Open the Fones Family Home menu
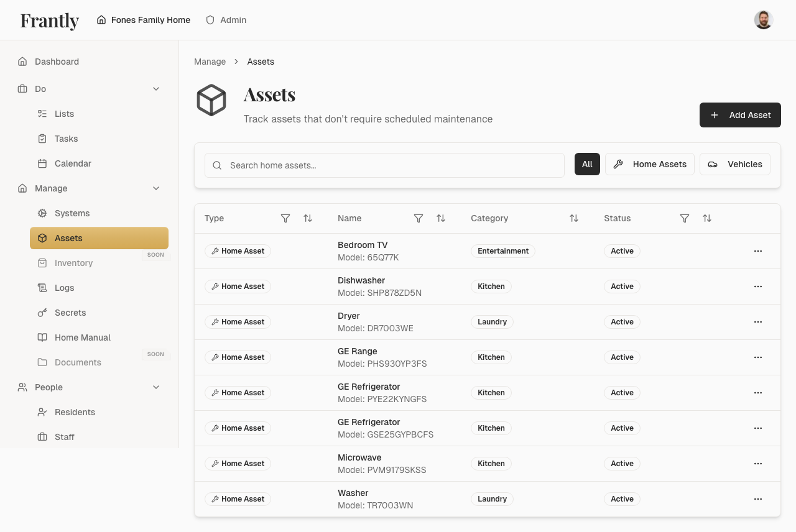 (x=144, y=19)
